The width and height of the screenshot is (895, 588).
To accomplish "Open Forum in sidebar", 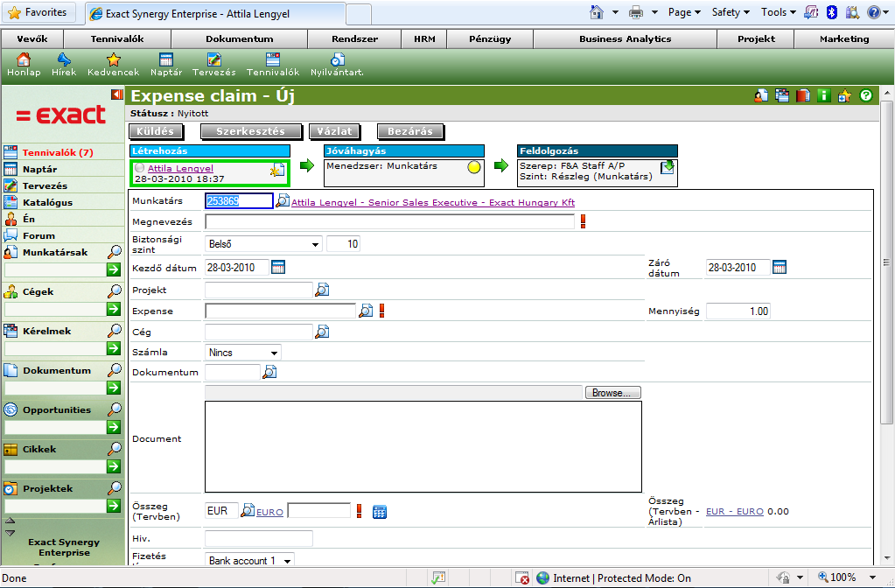I will tap(38, 235).
